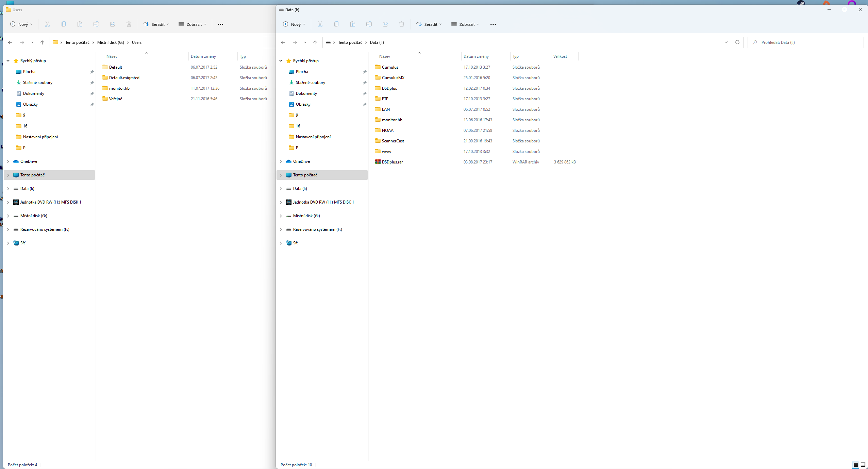Click Paste icon in Data (I:) toolbar
Image resolution: width=868 pixels, height=469 pixels.
[352, 24]
